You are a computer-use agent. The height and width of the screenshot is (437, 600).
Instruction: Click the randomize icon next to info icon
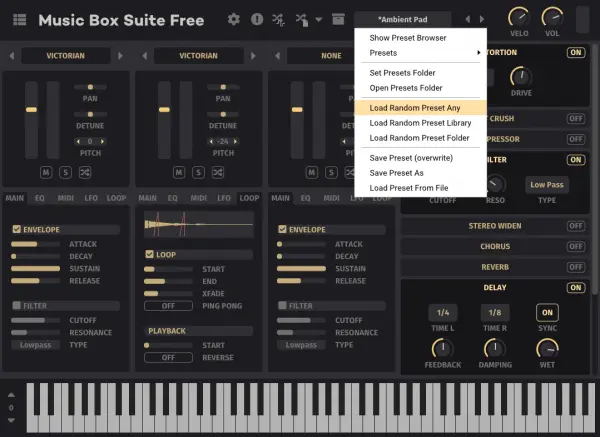[x=279, y=20]
